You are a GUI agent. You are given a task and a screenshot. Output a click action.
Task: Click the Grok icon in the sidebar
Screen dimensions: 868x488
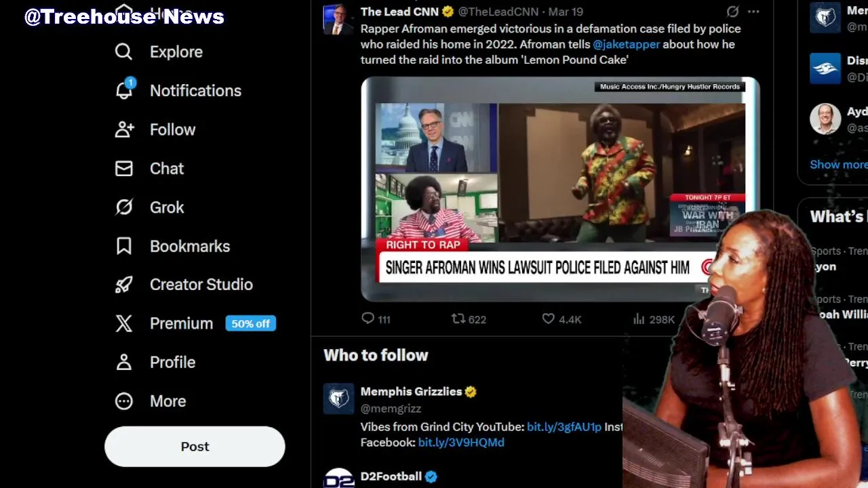click(123, 207)
